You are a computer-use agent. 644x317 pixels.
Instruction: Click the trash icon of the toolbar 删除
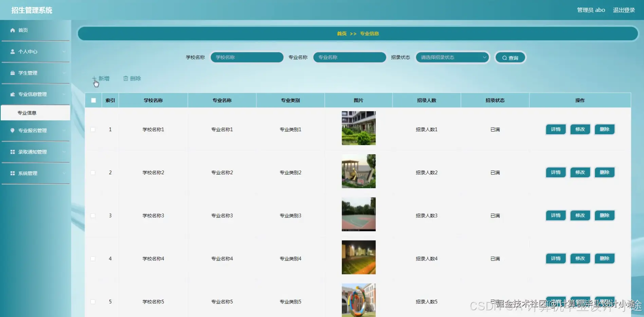[x=126, y=78]
